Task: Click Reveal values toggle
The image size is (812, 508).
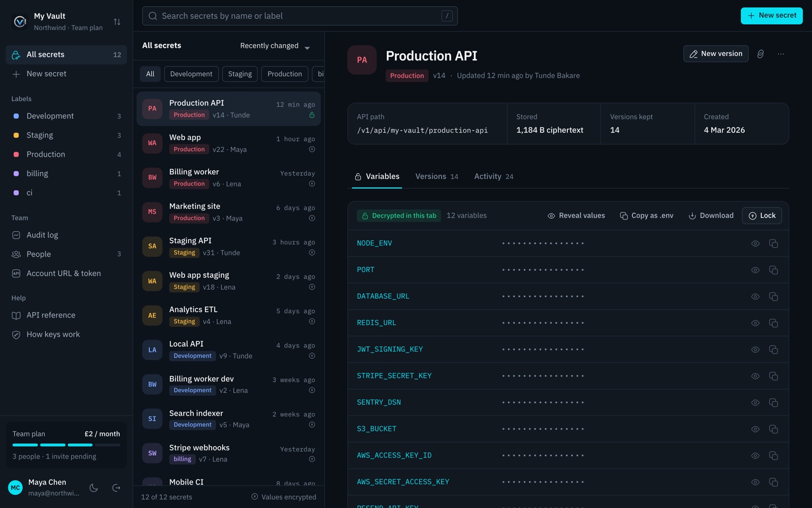Action: (x=576, y=215)
